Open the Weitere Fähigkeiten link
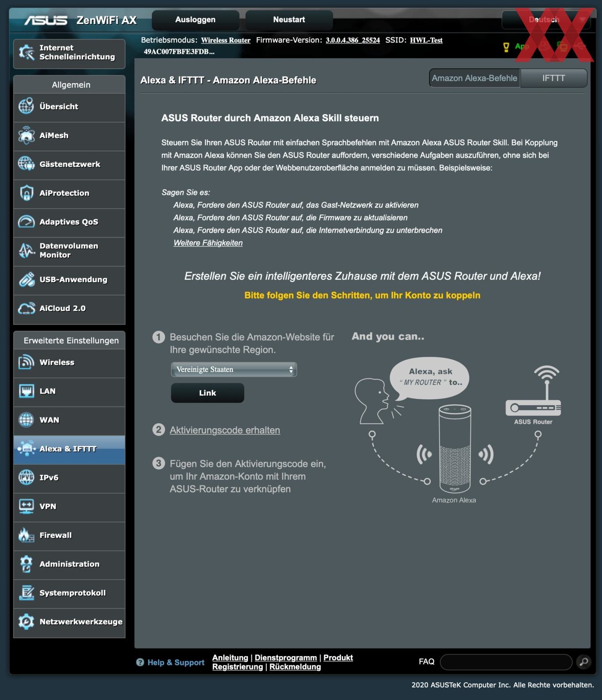The width and height of the screenshot is (602, 700). click(208, 243)
